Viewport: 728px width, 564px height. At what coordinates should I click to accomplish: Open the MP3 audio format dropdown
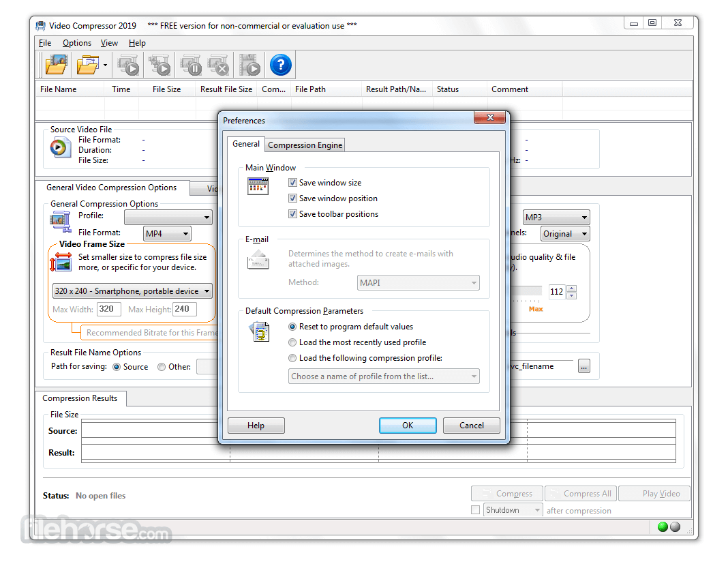(556, 218)
